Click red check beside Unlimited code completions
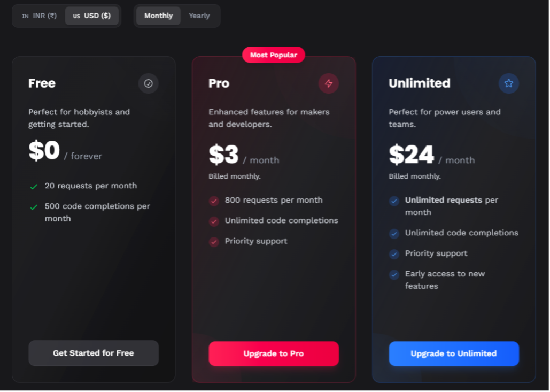 click(x=214, y=221)
